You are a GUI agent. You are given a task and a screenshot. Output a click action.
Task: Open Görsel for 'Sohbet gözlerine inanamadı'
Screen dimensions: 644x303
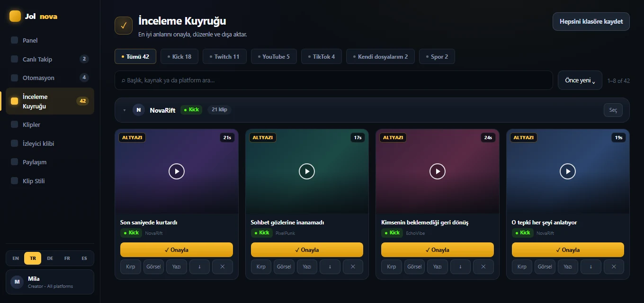(x=284, y=267)
